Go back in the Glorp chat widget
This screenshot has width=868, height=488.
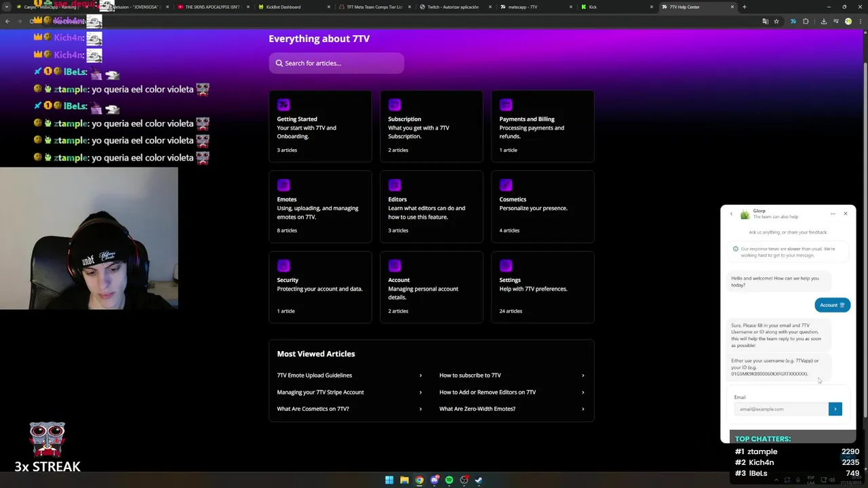(731, 213)
